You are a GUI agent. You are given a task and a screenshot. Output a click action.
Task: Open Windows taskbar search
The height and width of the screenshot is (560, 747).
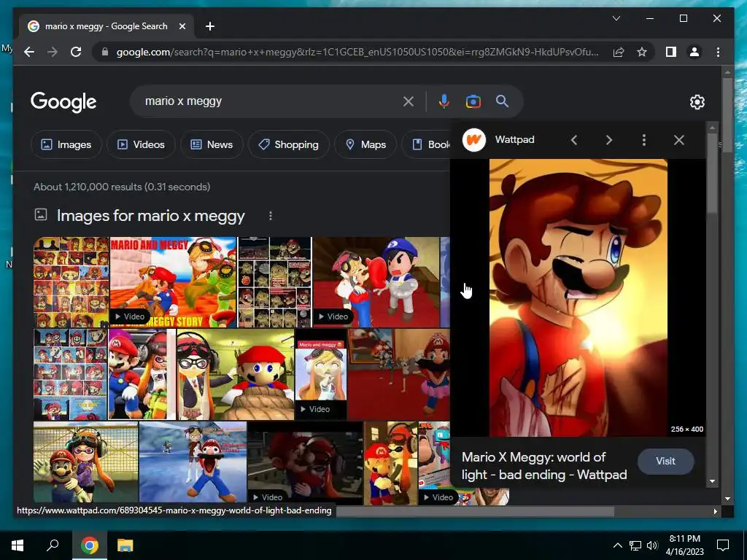click(53, 545)
